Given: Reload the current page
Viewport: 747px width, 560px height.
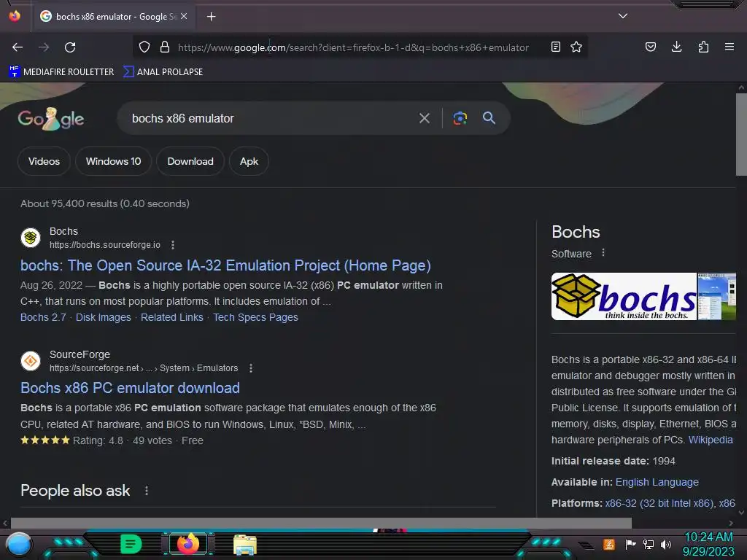Looking at the screenshot, I should click(70, 47).
